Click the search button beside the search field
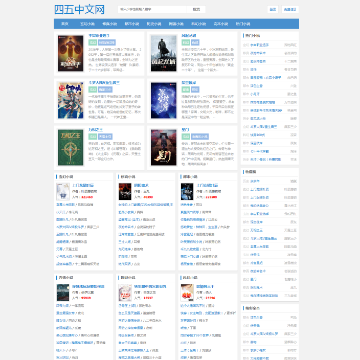This screenshot has width=360, height=360. tap(196, 9)
